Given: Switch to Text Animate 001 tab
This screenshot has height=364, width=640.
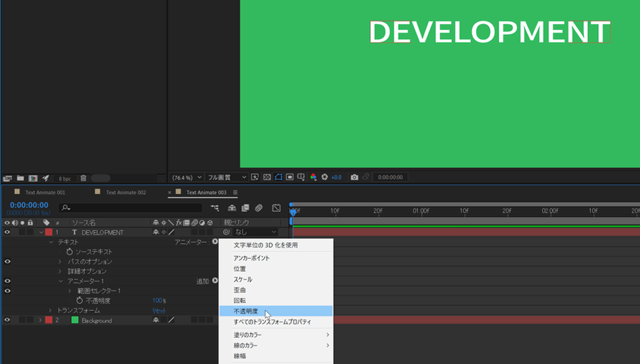Looking at the screenshot, I should [x=45, y=193].
